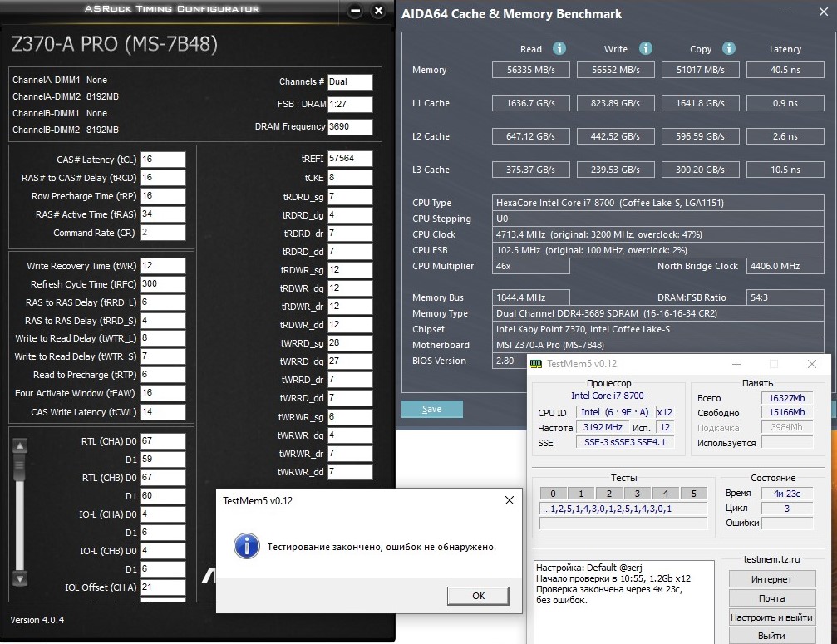Viewport: 837px width, 644px height.
Task: Click test number 5 button in TestMem5
Action: [x=694, y=494]
